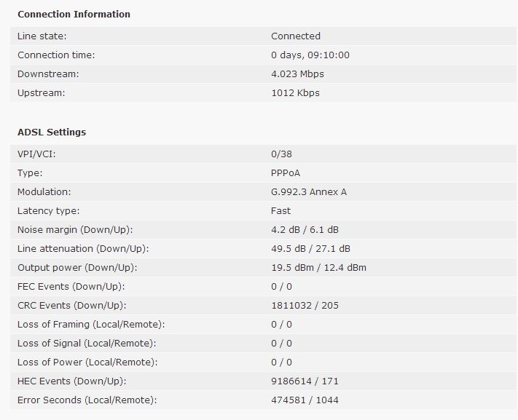Select Noise margin 4.2 dB / 6.1 dB
The height and width of the screenshot is (420, 518).
pyautogui.click(x=305, y=230)
